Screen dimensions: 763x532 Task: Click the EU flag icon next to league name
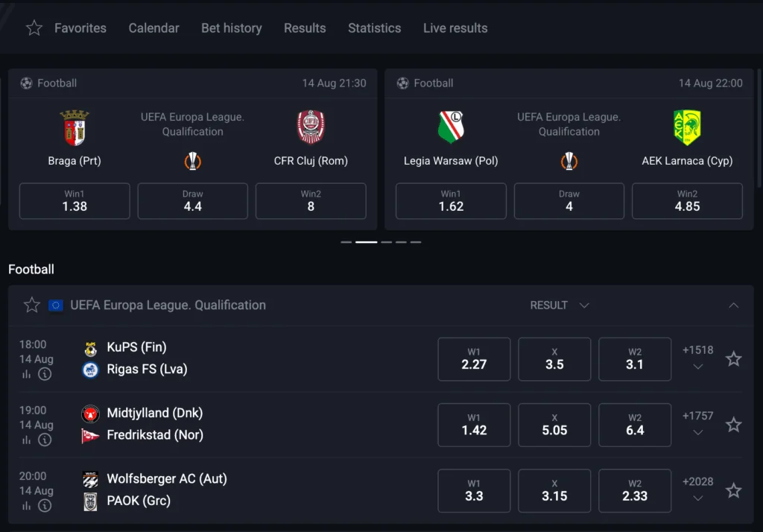(54, 305)
